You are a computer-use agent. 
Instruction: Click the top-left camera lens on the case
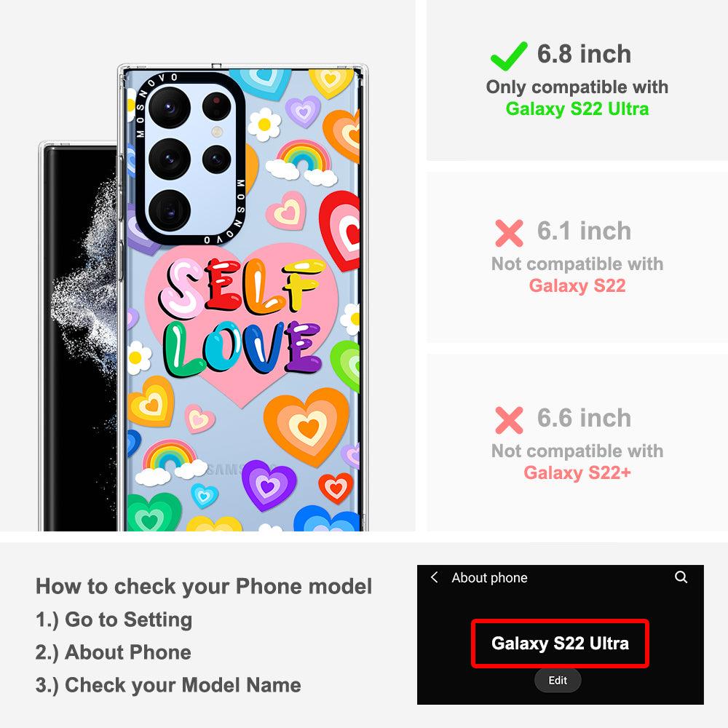click(x=170, y=107)
